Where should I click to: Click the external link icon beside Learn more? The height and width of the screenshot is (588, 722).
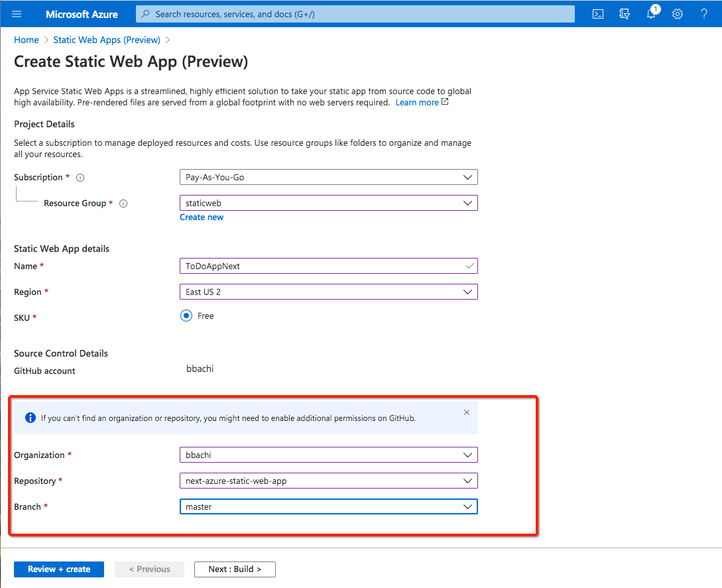(x=445, y=102)
